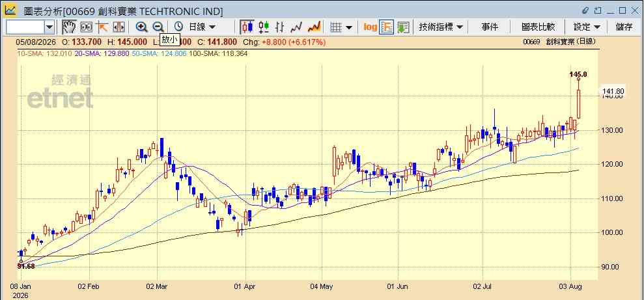The image size is (644, 300).
Task: Click the paperclip pin icon in title bar
Action: coord(585,10)
